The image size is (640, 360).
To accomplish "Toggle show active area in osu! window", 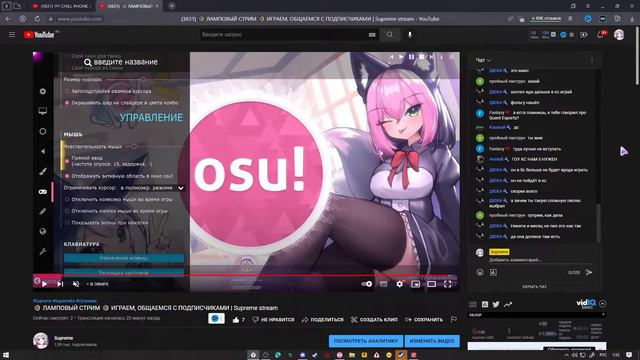I will 67,176.
